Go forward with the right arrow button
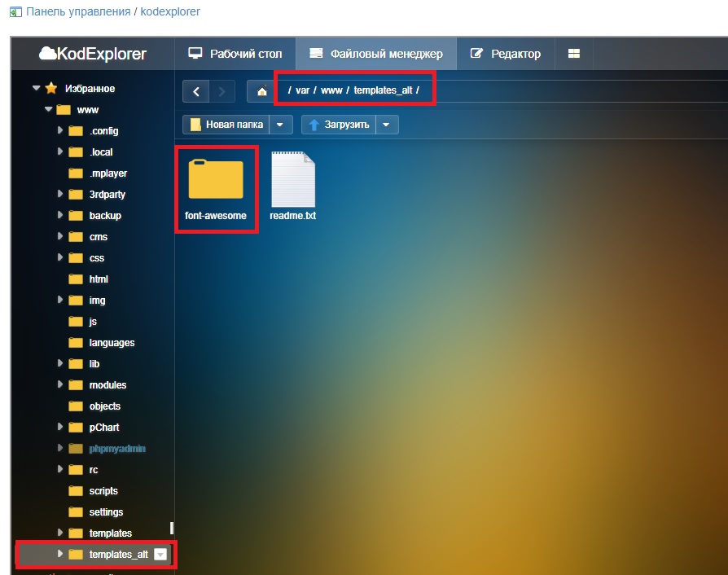Image resolution: width=728 pixels, height=575 pixels. point(222,91)
